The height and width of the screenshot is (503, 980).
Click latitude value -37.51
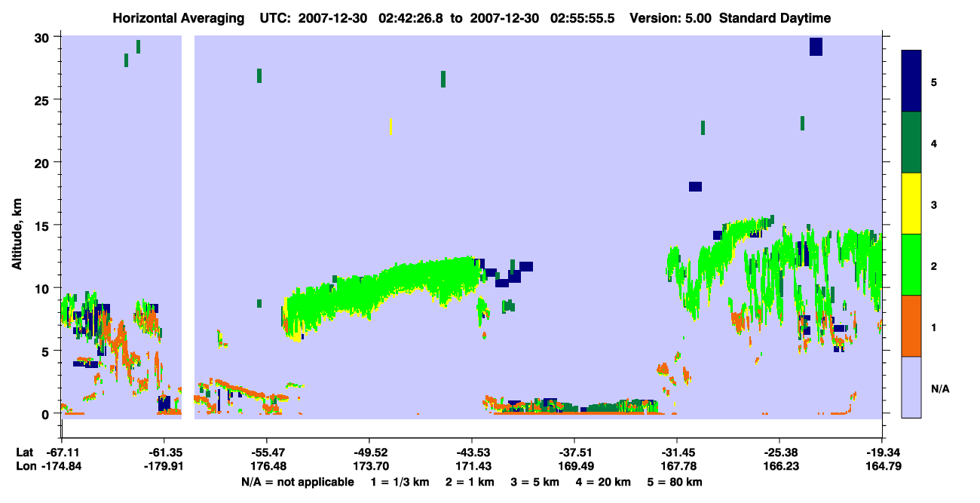574,452
